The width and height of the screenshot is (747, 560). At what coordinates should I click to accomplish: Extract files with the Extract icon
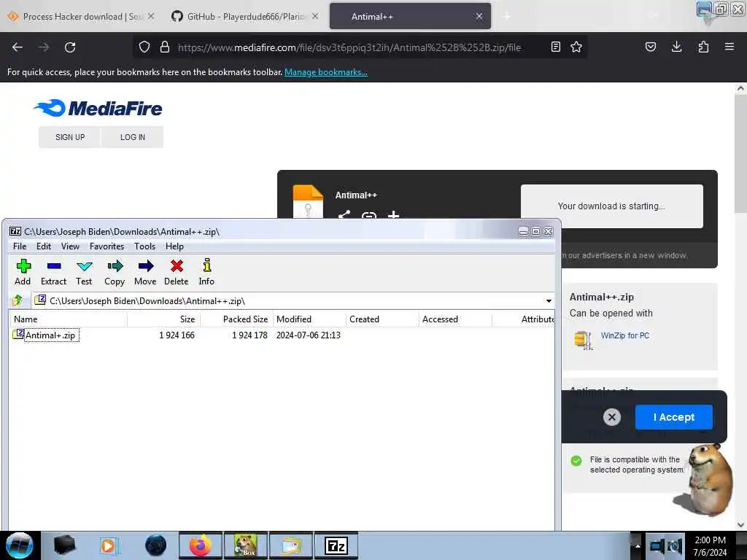(53, 272)
